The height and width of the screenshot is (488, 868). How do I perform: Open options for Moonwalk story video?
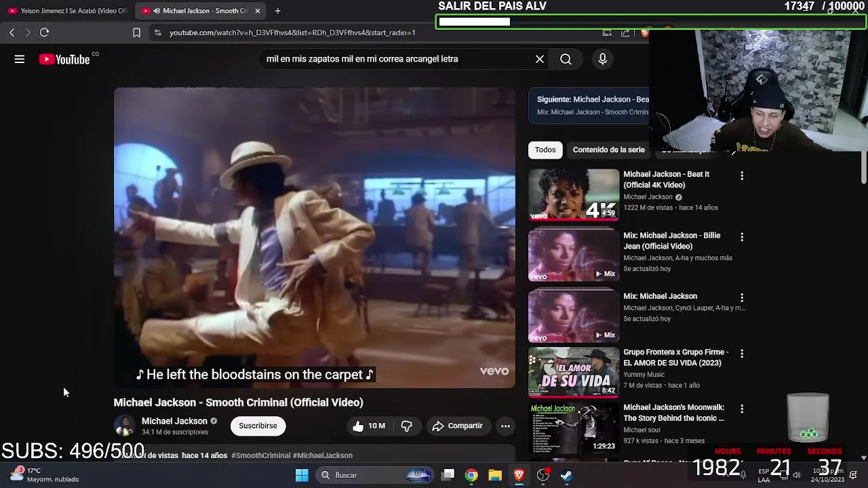pyautogui.click(x=742, y=409)
